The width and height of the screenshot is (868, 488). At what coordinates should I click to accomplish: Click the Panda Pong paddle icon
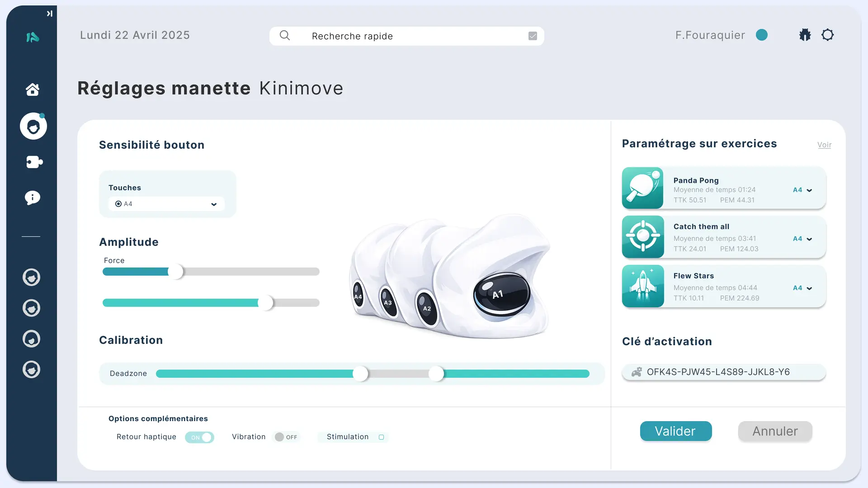pos(642,188)
